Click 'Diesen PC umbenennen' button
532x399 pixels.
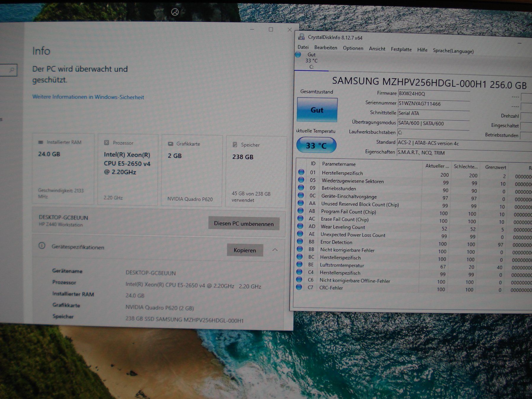(244, 224)
